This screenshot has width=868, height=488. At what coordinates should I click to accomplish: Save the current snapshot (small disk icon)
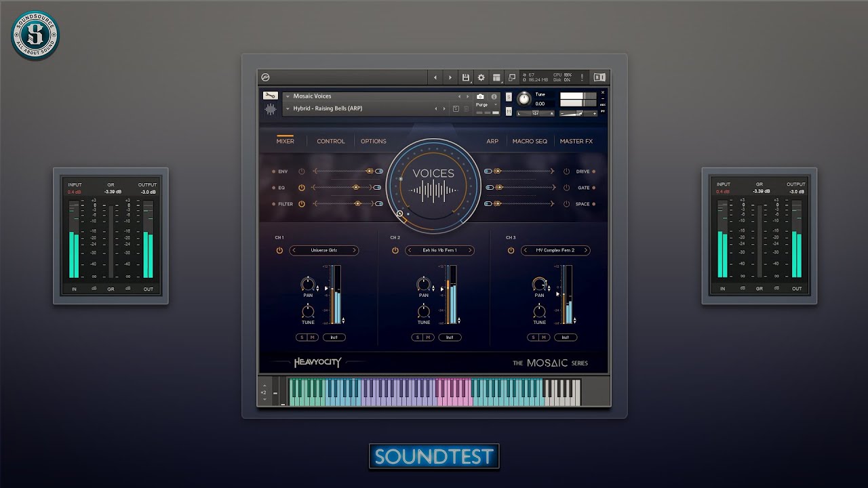tap(456, 108)
